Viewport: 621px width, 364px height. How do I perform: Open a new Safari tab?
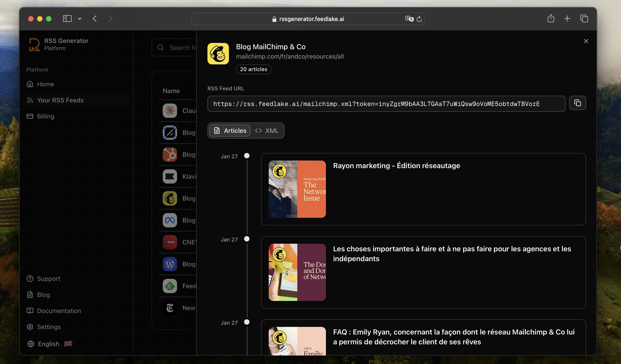(567, 19)
